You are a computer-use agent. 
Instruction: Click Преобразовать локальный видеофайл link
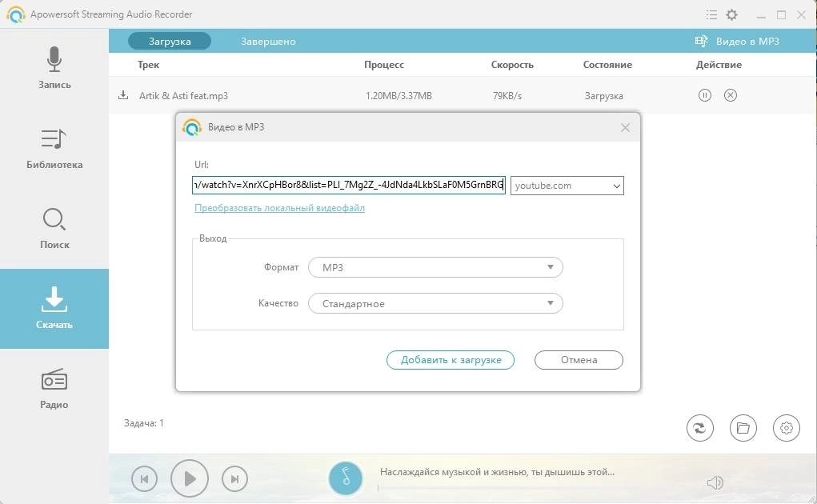279,208
